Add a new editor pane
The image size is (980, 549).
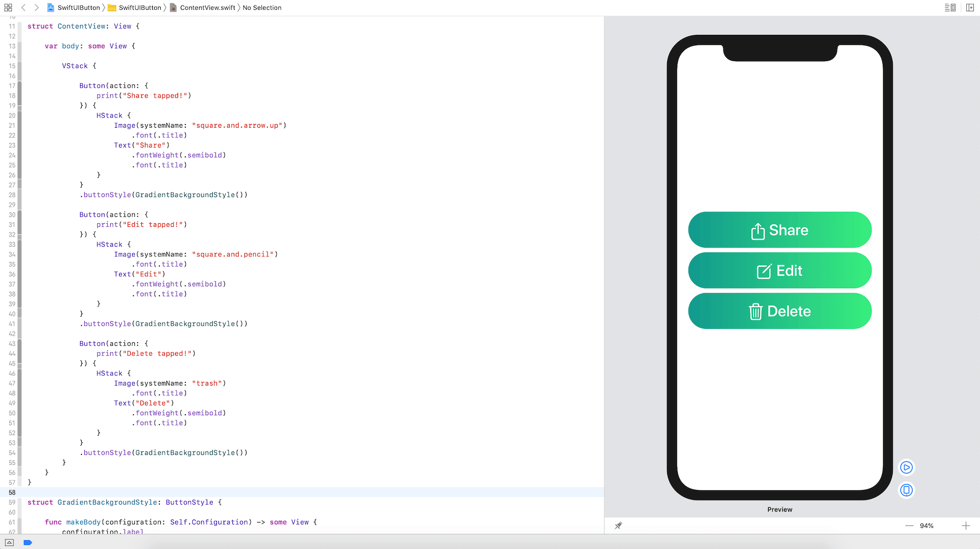pos(970,8)
